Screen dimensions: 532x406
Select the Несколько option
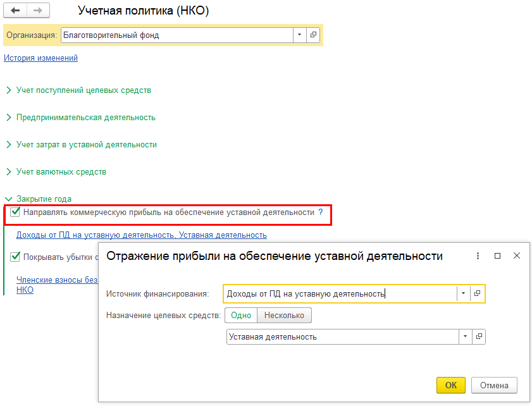pyautogui.click(x=284, y=315)
